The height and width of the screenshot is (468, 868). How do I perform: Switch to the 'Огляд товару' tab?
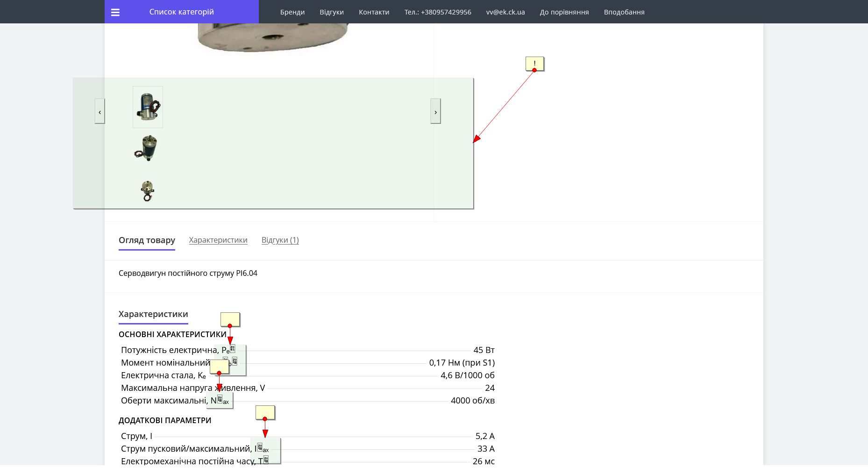click(147, 240)
